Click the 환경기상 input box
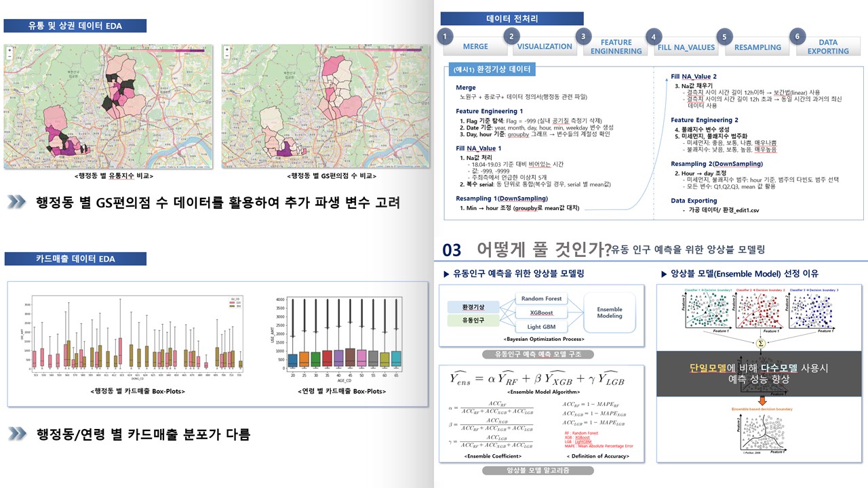The image size is (868, 488). click(474, 307)
